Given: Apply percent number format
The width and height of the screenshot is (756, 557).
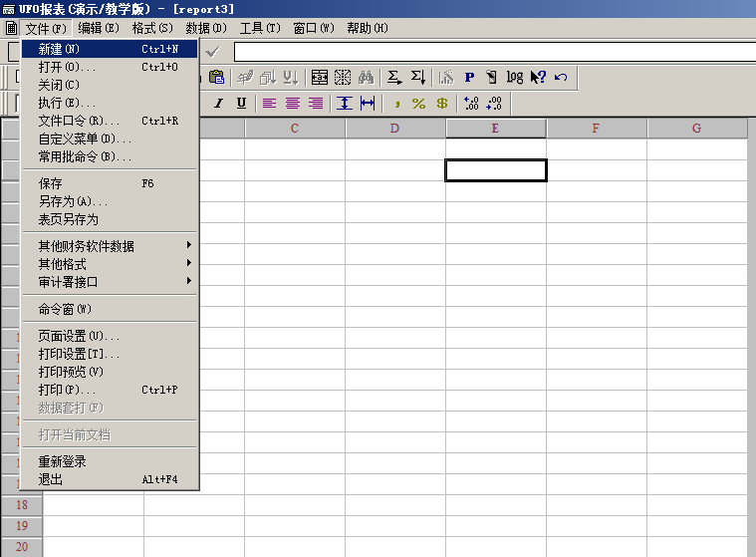Looking at the screenshot, I should click(x=419, y=104).
